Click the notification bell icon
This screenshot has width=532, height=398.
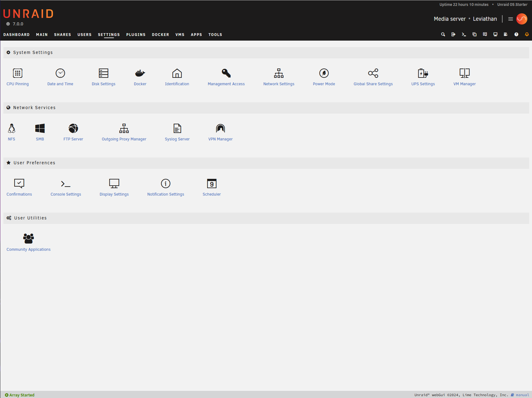coord(526,34)
